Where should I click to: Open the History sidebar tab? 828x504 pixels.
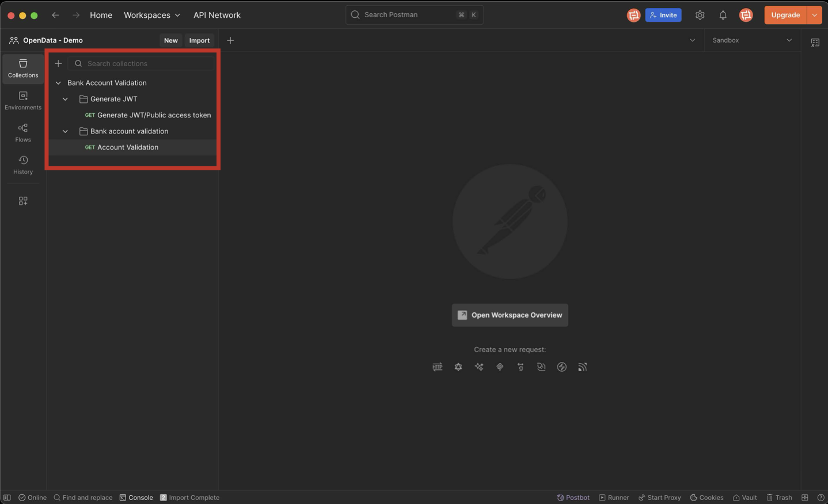(23, 165)
